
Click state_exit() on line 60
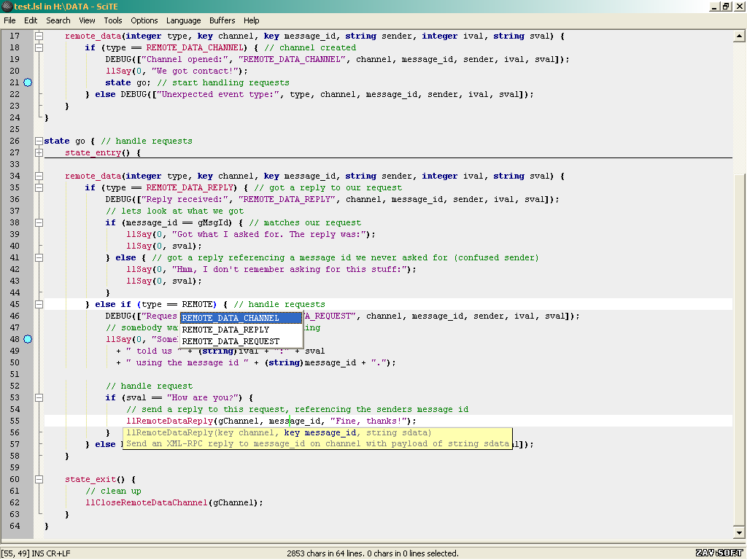point(96,479)
